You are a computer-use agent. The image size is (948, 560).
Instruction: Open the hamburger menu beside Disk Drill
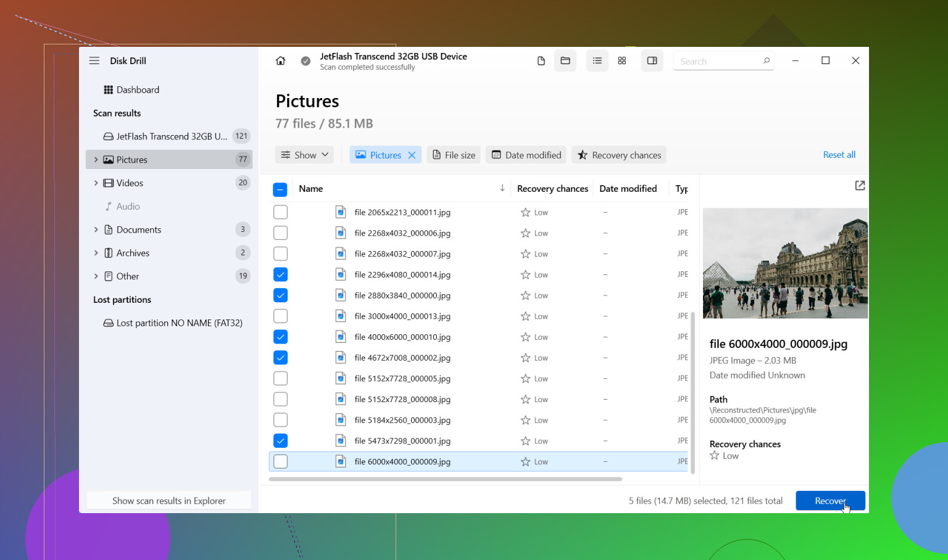[94, 60]
